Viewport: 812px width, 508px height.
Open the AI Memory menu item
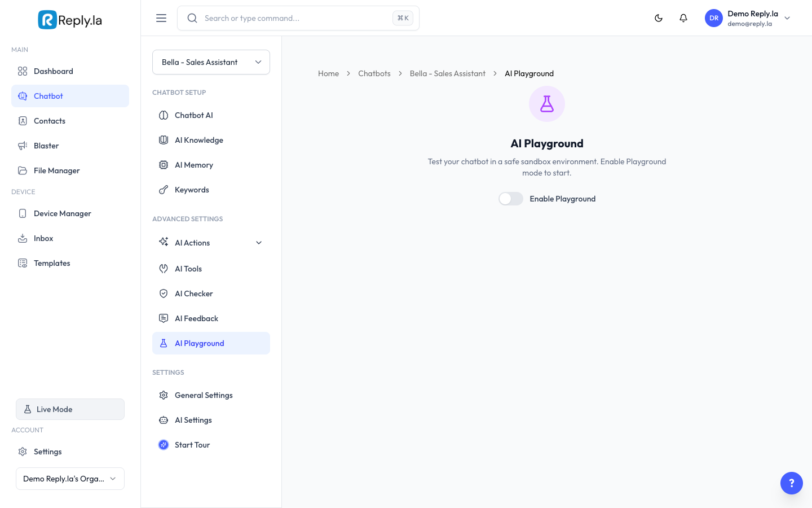coord(211,165)
